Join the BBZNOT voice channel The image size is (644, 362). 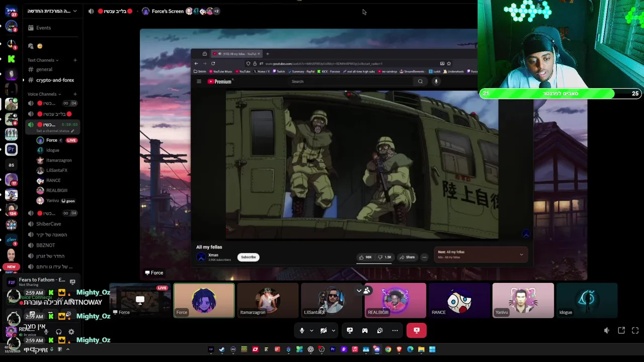click(45, 245)
